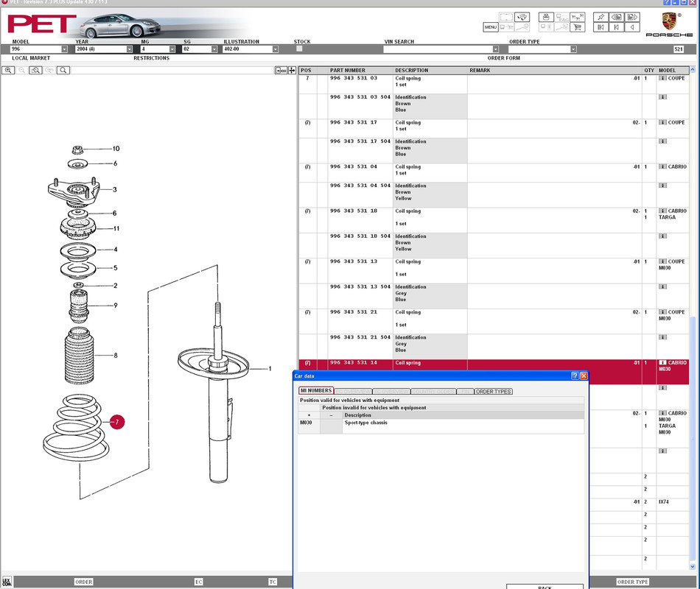Click the EC button in bottom bar
The width and height of the screenshot is (700, 589).
click(199, 582)
